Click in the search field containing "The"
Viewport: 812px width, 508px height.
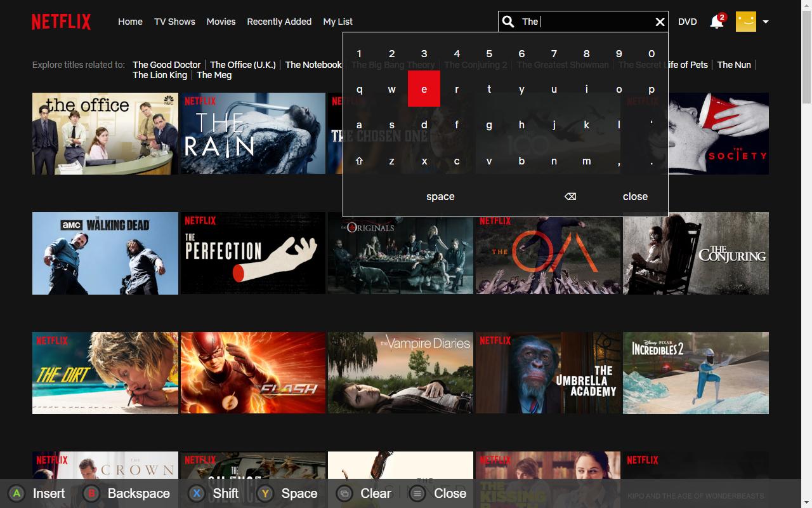(584, 22)
